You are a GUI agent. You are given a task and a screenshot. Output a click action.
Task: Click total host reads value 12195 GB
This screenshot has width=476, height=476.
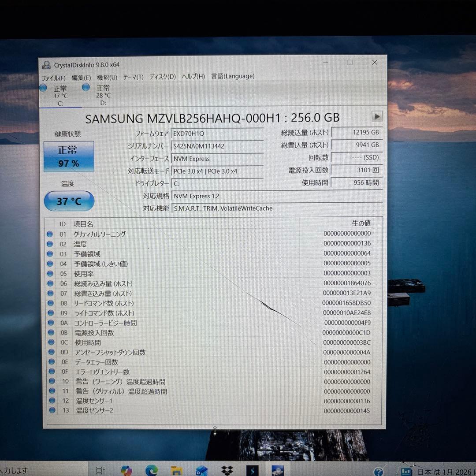357,132
